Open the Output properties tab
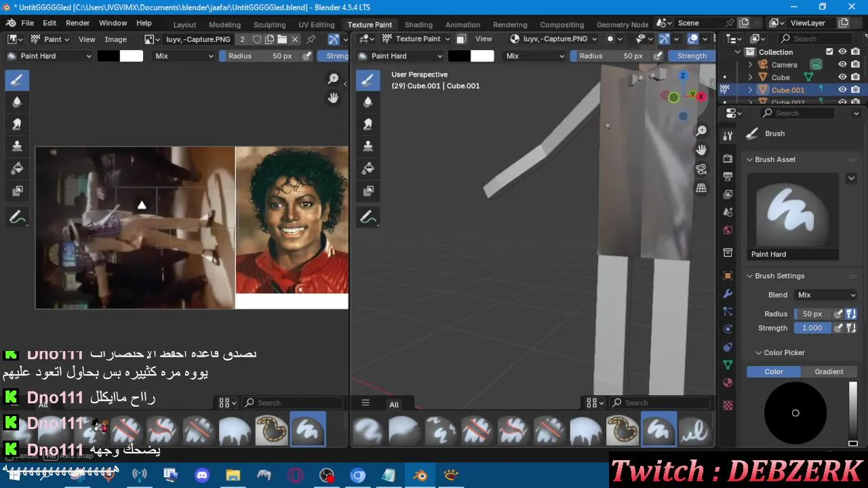The height and width of the screenshot is (488, 868). click(x=728, y=176)
